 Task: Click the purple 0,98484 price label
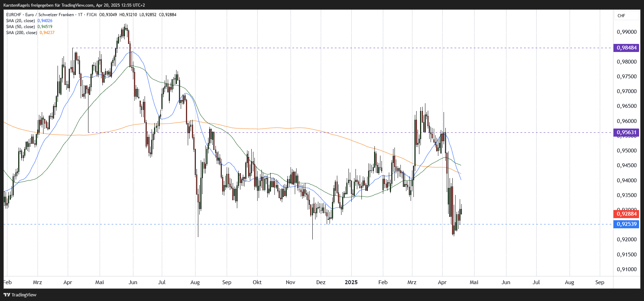click(x=626, y=48)
